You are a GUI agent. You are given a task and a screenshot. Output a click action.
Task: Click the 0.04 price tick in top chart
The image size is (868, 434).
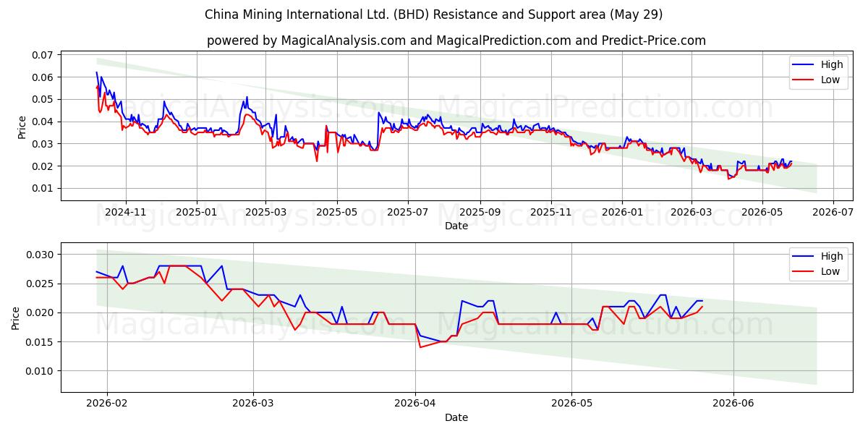(44, 122)
